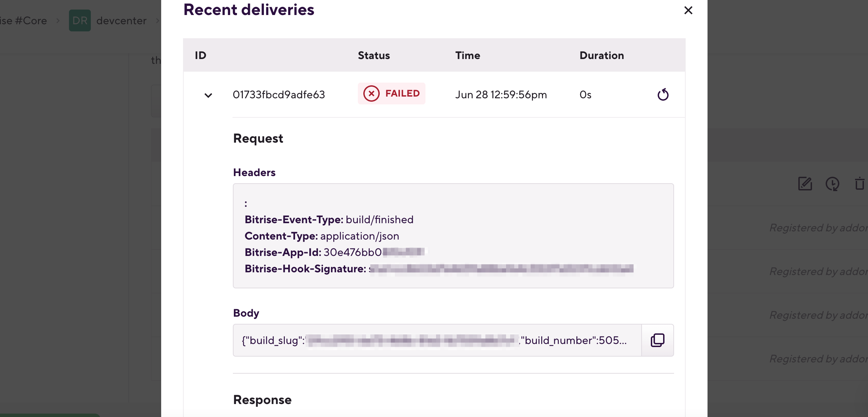Click the Status column header

[374, 55]
